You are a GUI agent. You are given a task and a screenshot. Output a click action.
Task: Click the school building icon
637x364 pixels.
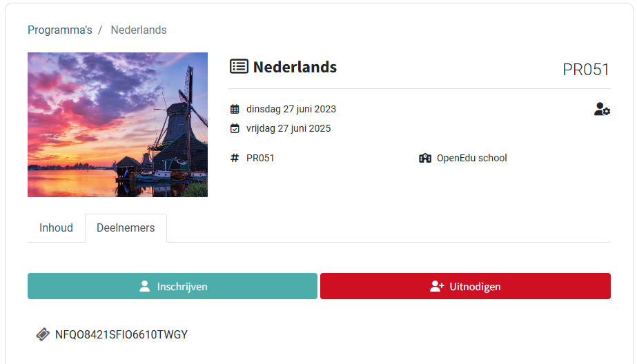click(x=425, y=158)
